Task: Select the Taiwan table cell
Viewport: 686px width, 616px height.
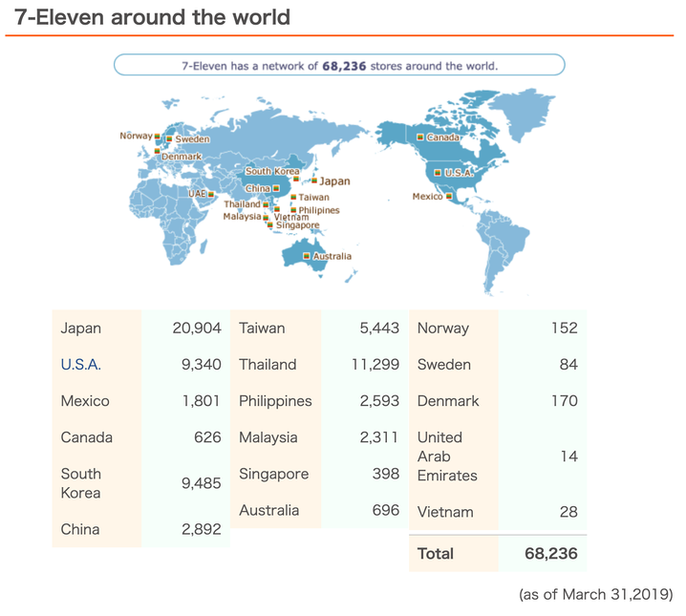Action: (x=275, y=328)
